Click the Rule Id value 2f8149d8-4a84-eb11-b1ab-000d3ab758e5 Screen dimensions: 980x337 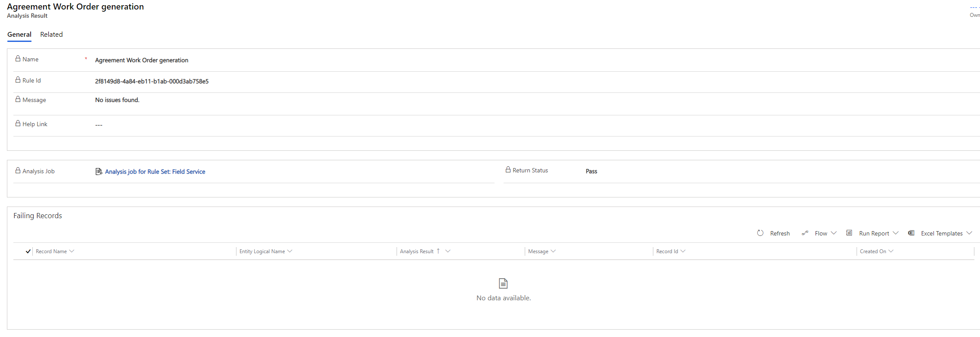click(152, 81)
